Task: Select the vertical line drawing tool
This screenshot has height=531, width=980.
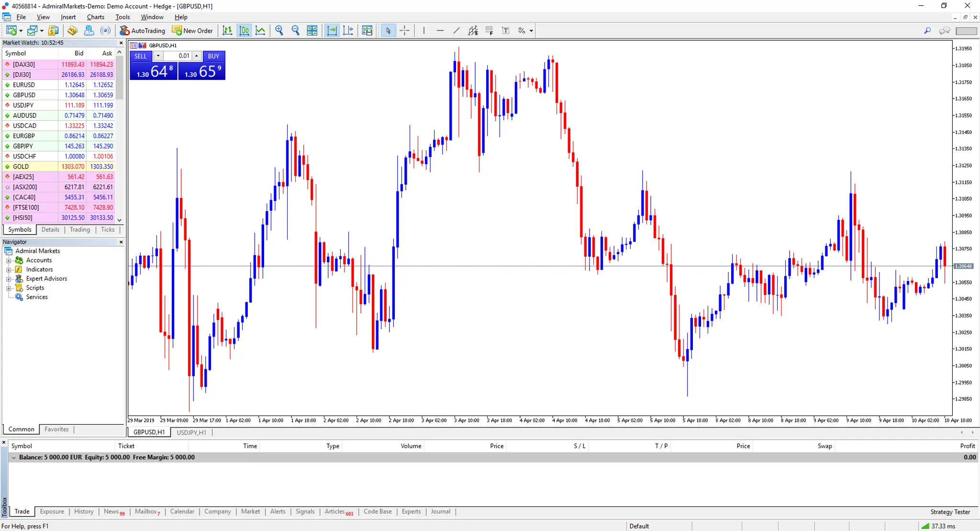Action: 424,31
